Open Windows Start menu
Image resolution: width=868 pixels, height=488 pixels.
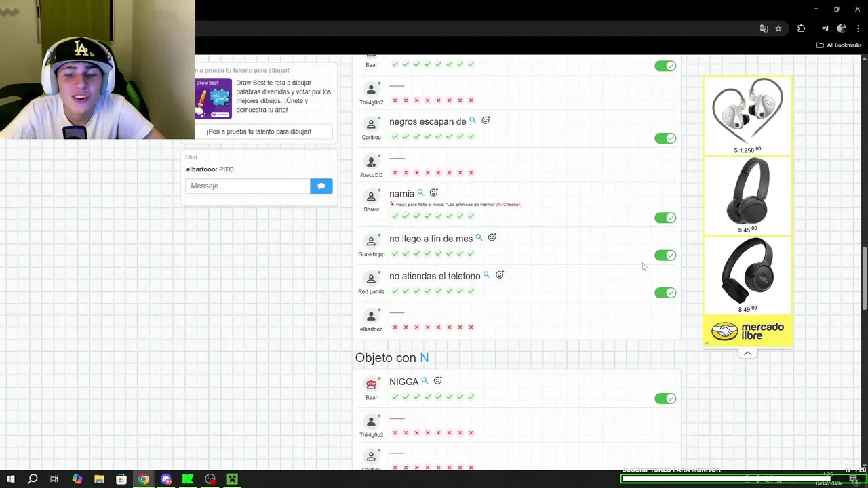tap(10, 479)
